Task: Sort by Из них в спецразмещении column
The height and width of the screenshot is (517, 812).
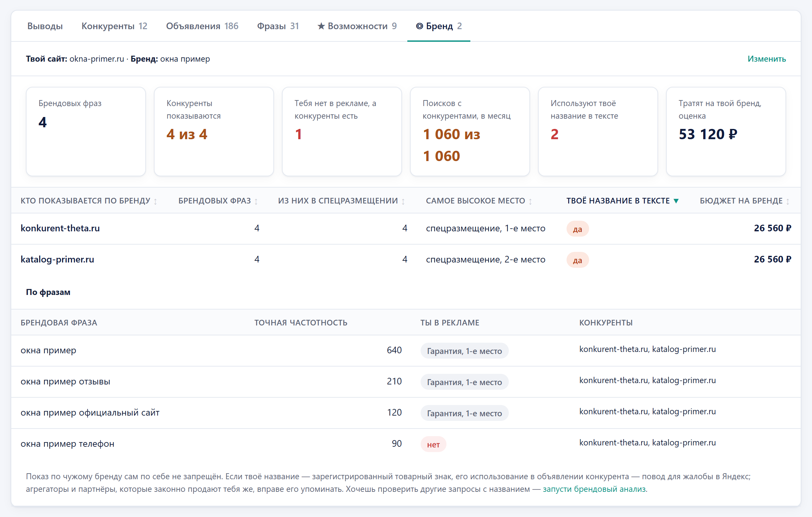Action: click(341, 201)
